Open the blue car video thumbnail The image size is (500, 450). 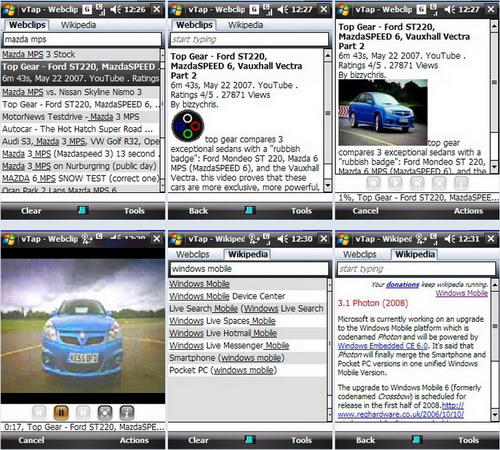(383, 112)
